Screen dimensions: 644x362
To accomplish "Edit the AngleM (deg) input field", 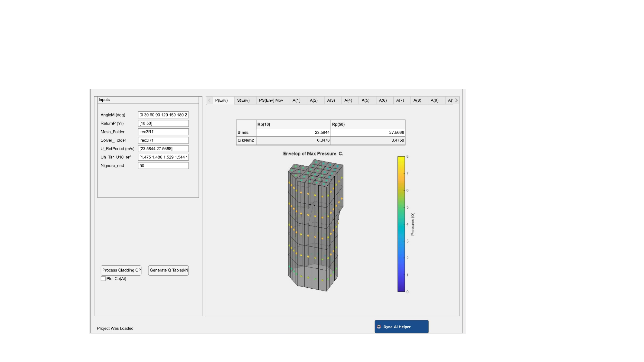I will pos(163,115).
